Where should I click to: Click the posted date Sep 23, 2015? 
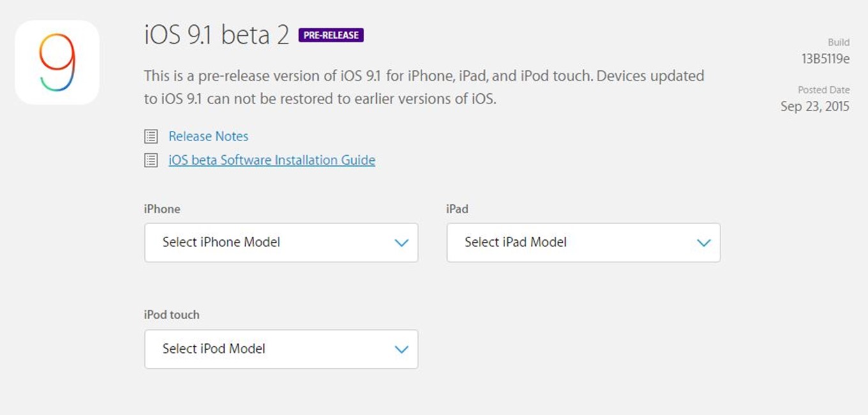click(814, 107)
